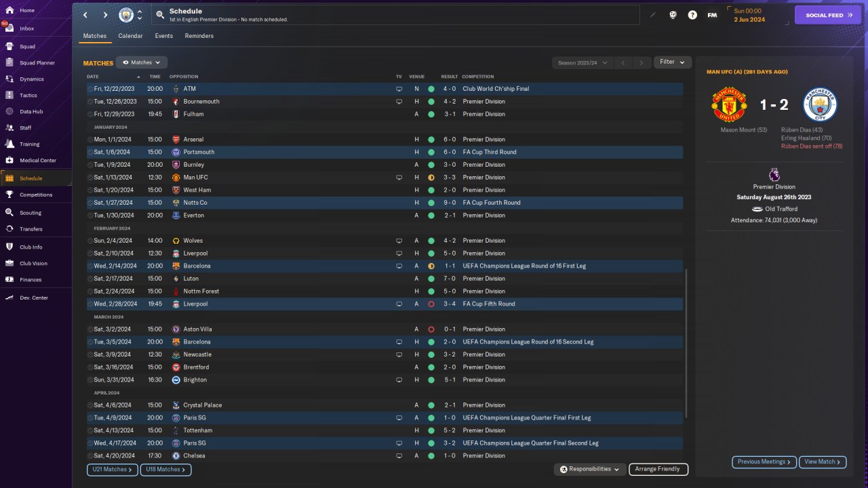Open the Data Hub
868x488 pixels.
(x=36, y=112)
